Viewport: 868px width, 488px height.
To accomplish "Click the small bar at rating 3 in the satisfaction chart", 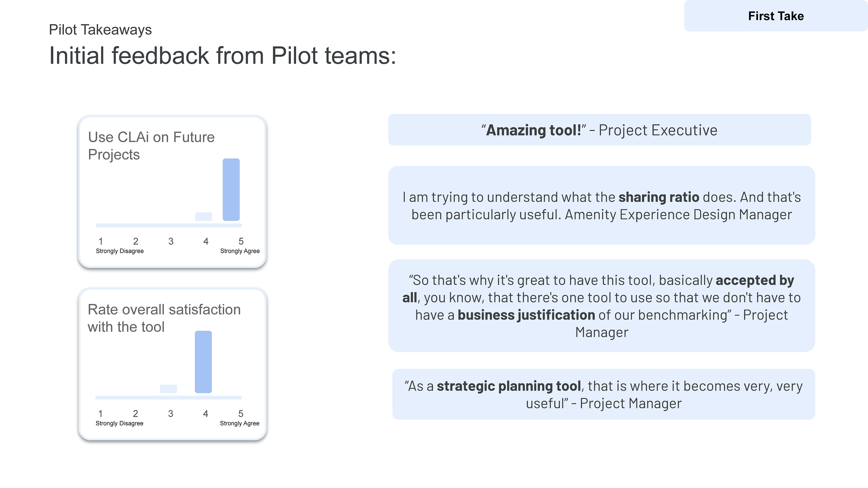I will 168,389.
